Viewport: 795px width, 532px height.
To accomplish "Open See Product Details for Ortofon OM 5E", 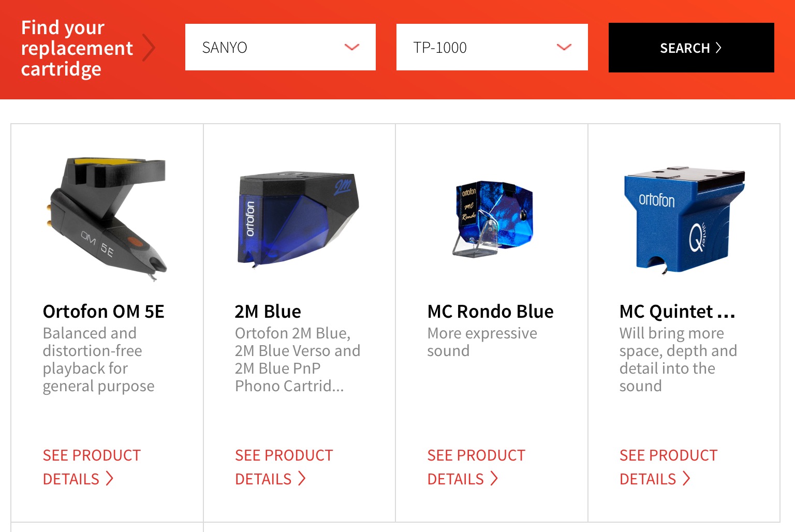I will [92, 467].
